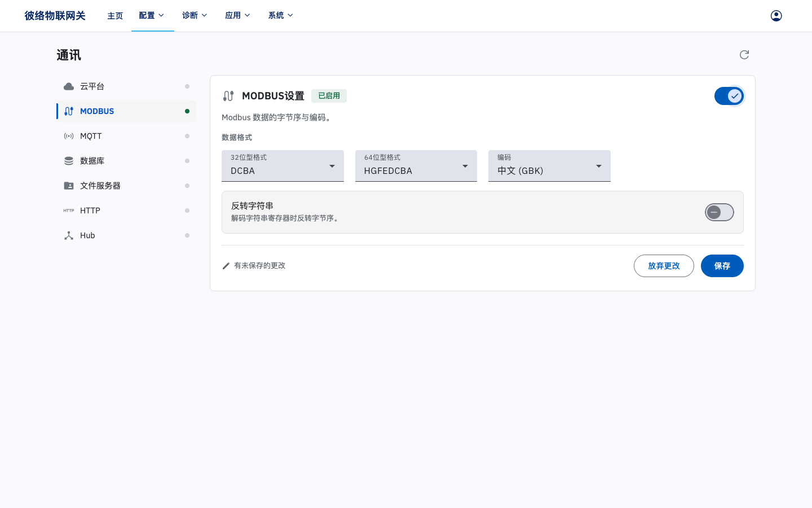Click the 文件服务器 status dot

[x=187, y=186]
